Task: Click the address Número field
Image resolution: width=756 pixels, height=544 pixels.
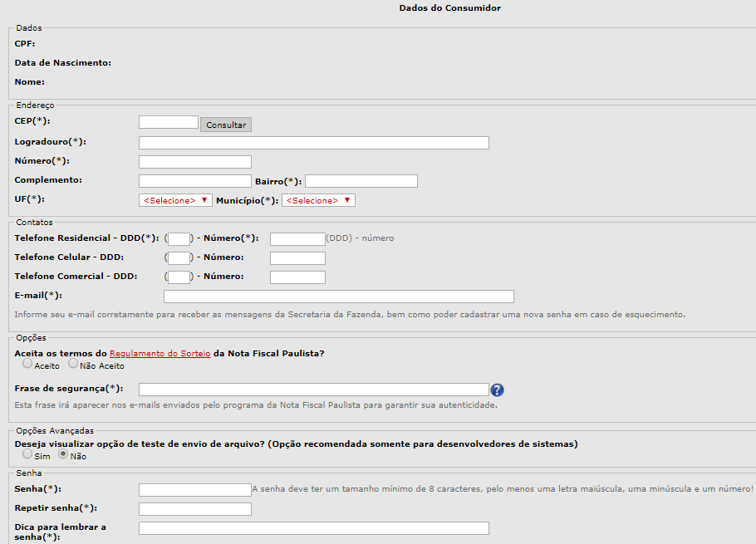Action: click(194, 162)
